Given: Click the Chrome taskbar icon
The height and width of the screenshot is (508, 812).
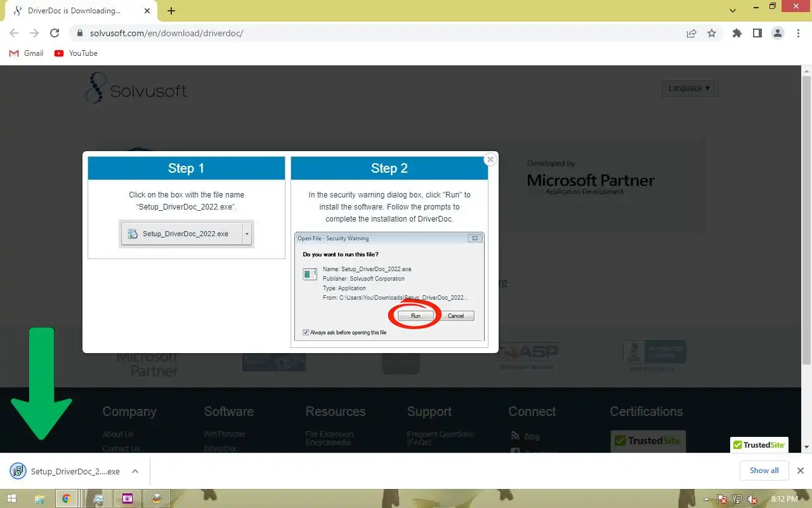Looking at the screenshot, I should 66,499.
